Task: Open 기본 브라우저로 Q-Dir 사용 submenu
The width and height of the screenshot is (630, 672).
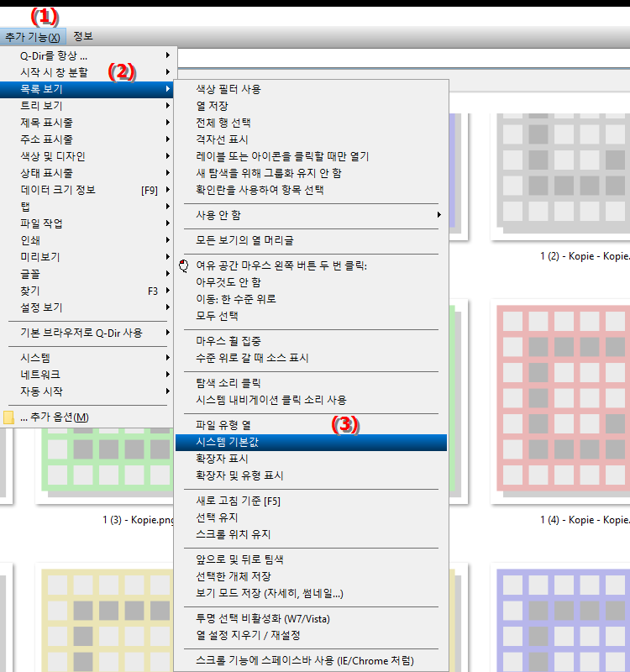Action: [x=88, y=333]
